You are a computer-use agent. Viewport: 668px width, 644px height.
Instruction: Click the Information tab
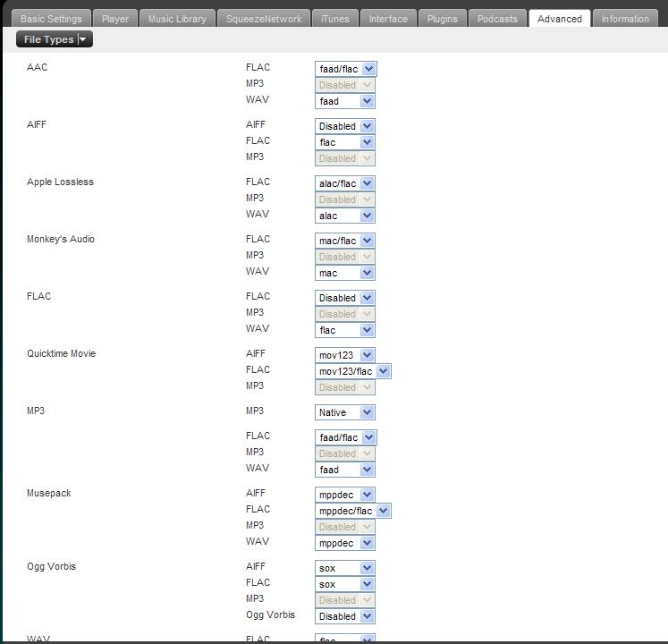pyautogui.click(x=625, y=19)
